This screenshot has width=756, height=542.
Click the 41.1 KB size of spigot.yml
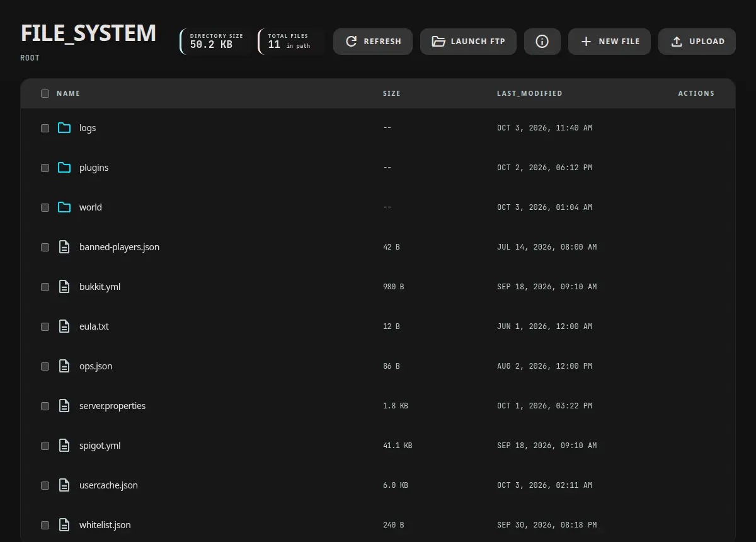point(398,446)
